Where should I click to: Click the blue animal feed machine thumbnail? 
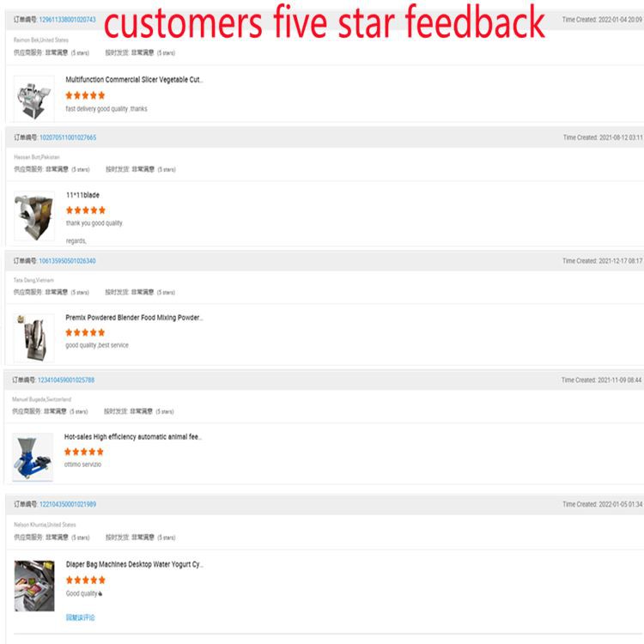[33, 457]
